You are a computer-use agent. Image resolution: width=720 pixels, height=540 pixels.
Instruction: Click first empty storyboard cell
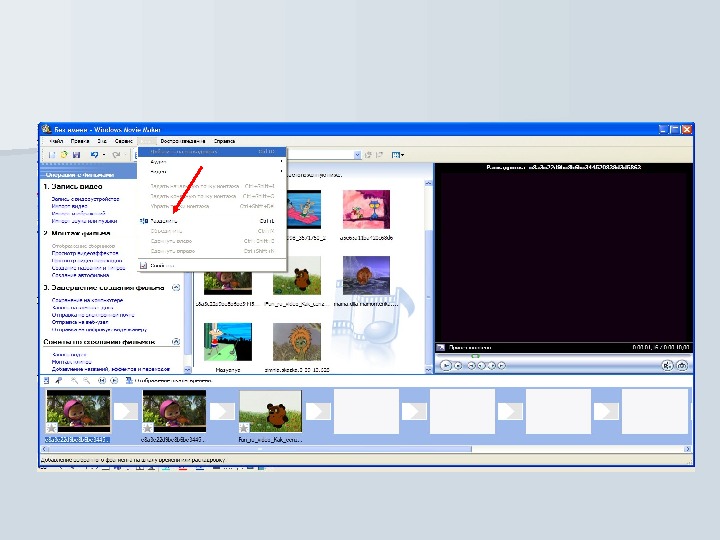coord(366,411)
